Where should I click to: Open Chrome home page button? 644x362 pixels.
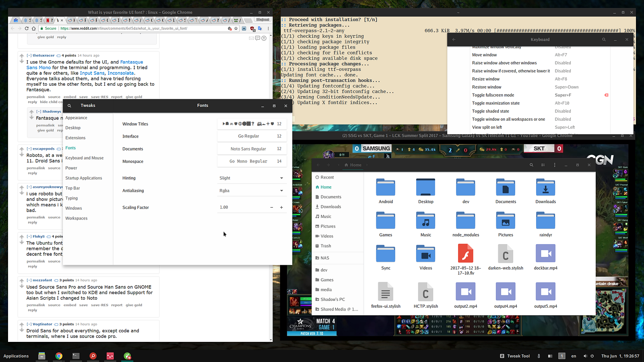34,29
